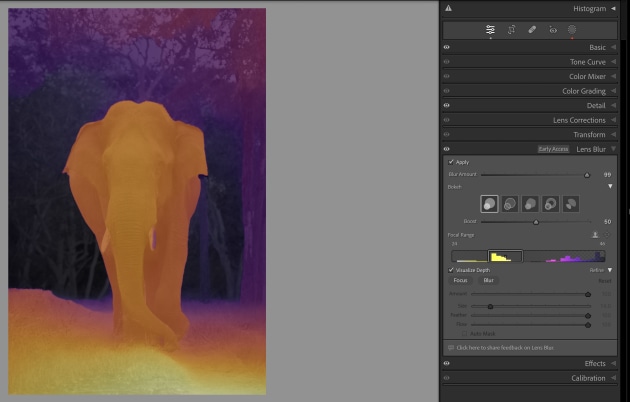Click the share feedback on Lens Blur link
The height and width of the screenshot is (402, 630).
[505, 348]
